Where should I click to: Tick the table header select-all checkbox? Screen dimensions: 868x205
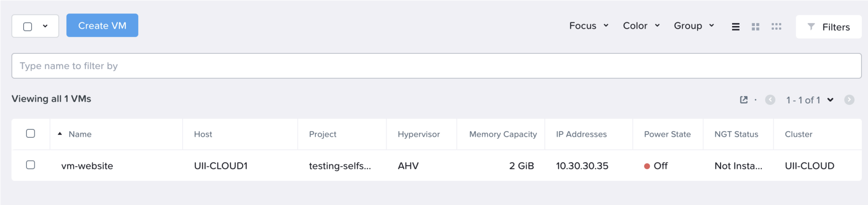31,134
